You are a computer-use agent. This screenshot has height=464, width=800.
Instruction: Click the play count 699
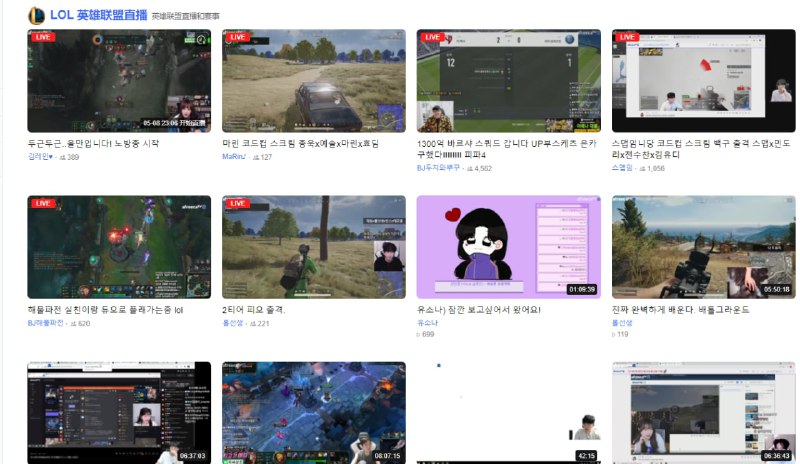426,334
